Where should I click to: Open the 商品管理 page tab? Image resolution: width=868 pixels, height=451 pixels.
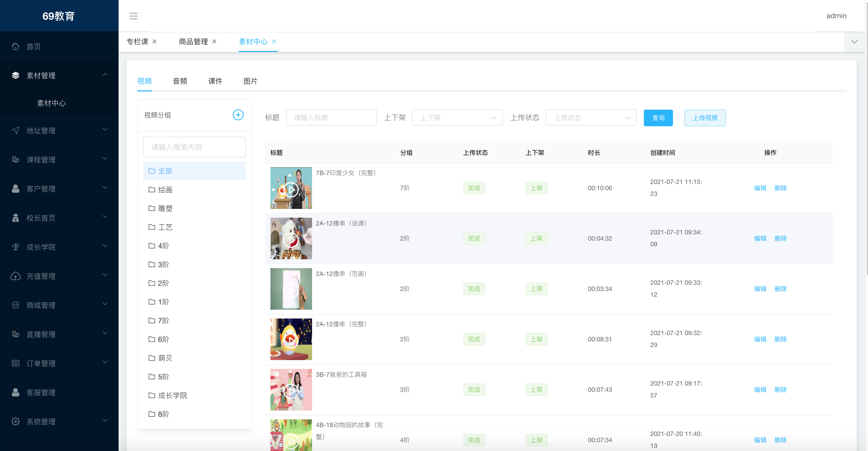[x=193, y=41]
